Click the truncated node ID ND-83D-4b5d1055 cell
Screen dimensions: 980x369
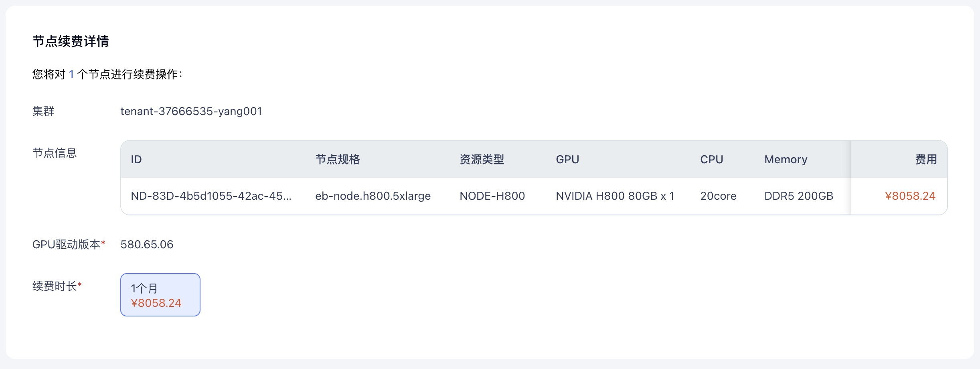tap(211, 196)
